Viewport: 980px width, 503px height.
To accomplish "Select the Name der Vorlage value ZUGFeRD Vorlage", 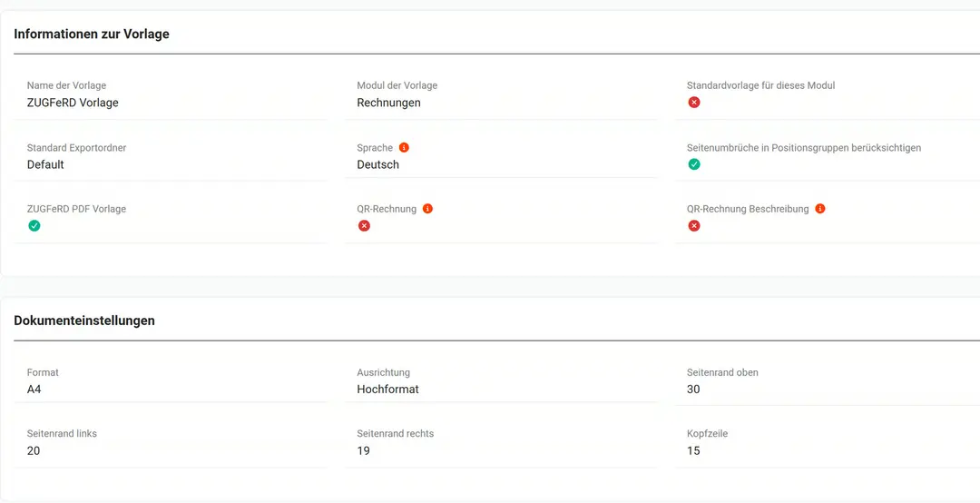I will [x=73, y=103].
